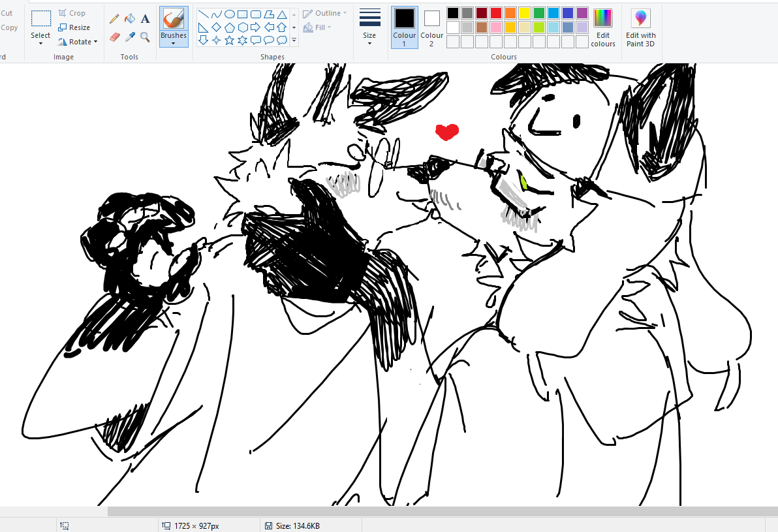Viewport: 778px width, 532px height.
Task: Pick the Oval callout shape
Action: [268, 40]
